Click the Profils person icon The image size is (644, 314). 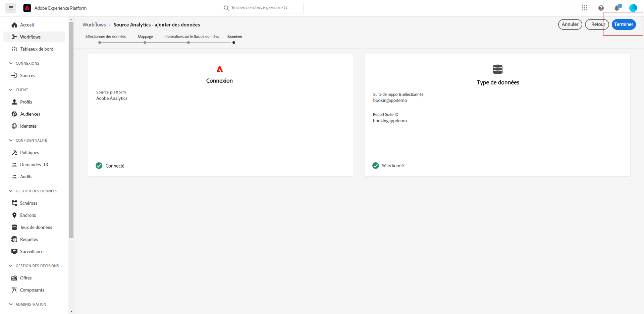click(14, 102)
